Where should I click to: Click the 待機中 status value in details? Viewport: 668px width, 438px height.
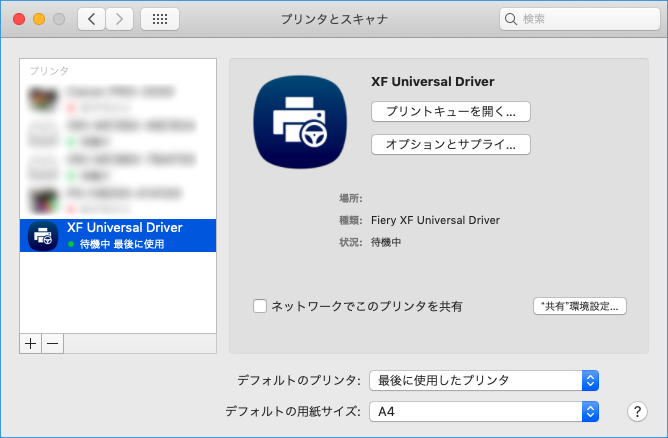[x=386, y=242]
